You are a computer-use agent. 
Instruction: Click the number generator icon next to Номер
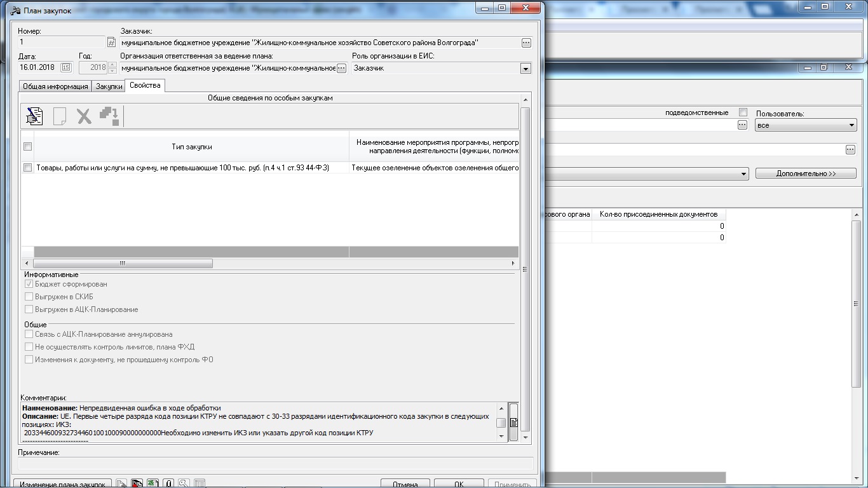pos(111,43)
